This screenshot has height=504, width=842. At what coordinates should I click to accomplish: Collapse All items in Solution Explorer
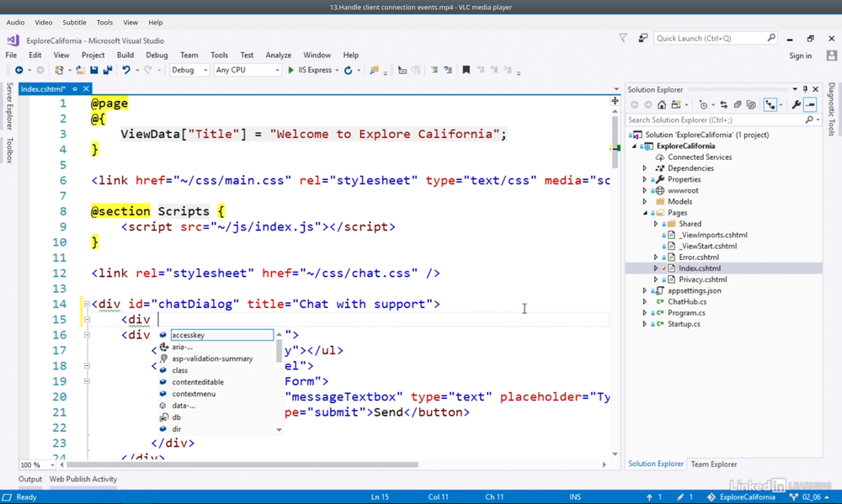coord(738,104)
